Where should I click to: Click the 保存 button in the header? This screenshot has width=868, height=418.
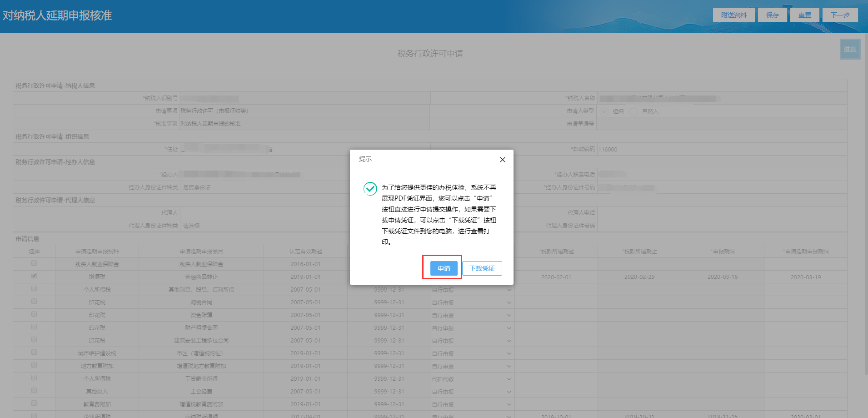[x=773, y=15]
